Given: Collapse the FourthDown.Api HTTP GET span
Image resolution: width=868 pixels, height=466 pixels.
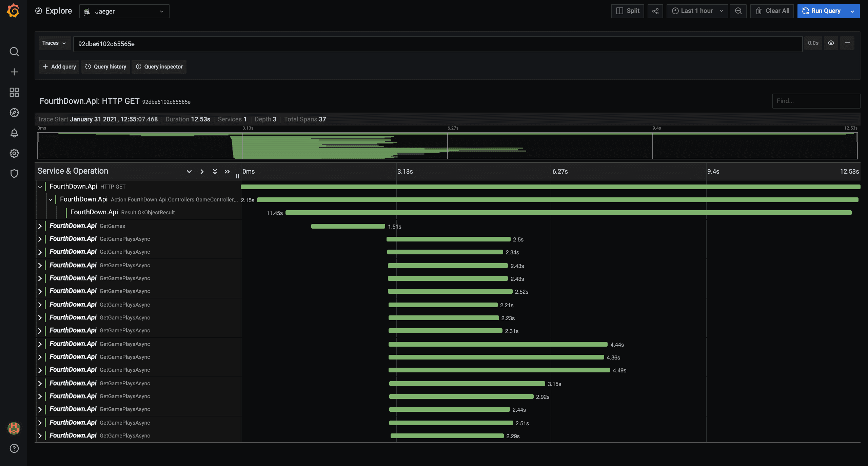Looking at the screenshot, I should (40, 187).
